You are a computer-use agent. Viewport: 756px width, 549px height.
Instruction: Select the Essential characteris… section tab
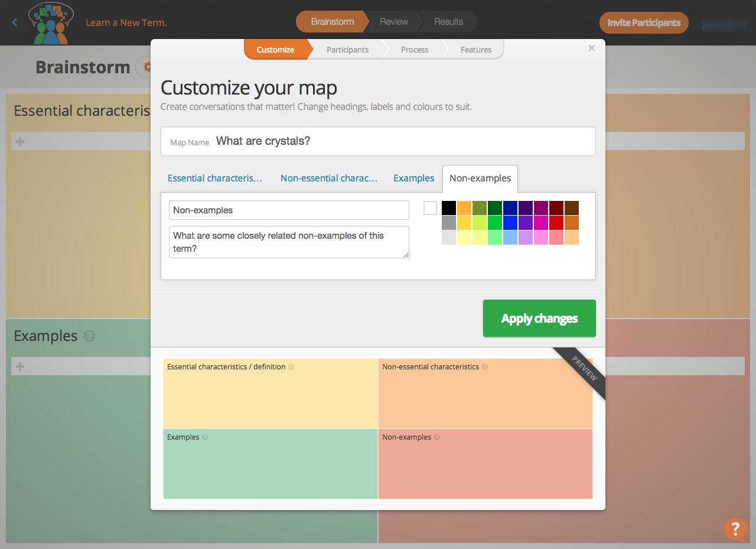(215, 178)
